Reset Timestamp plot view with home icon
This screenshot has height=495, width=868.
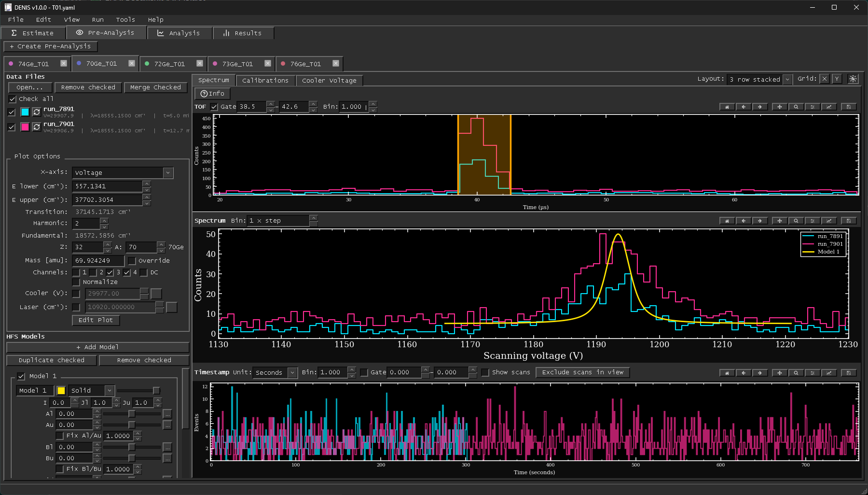[x=727, y=373]
